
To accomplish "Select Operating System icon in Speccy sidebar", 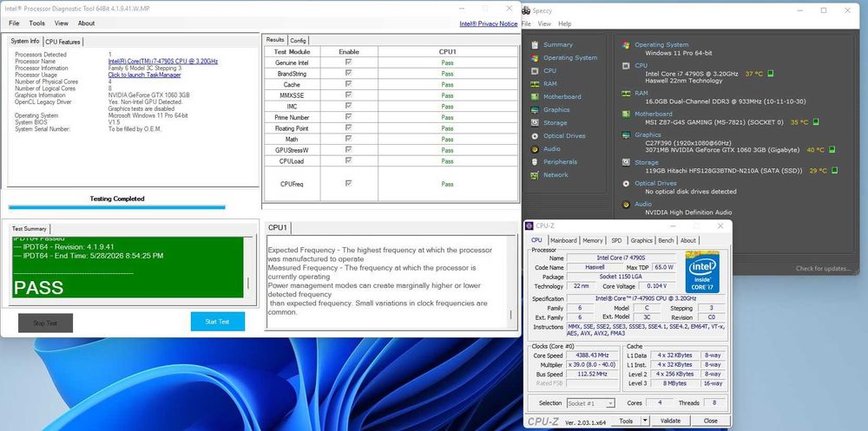I will pyautogui.click(x=534, y=57).
